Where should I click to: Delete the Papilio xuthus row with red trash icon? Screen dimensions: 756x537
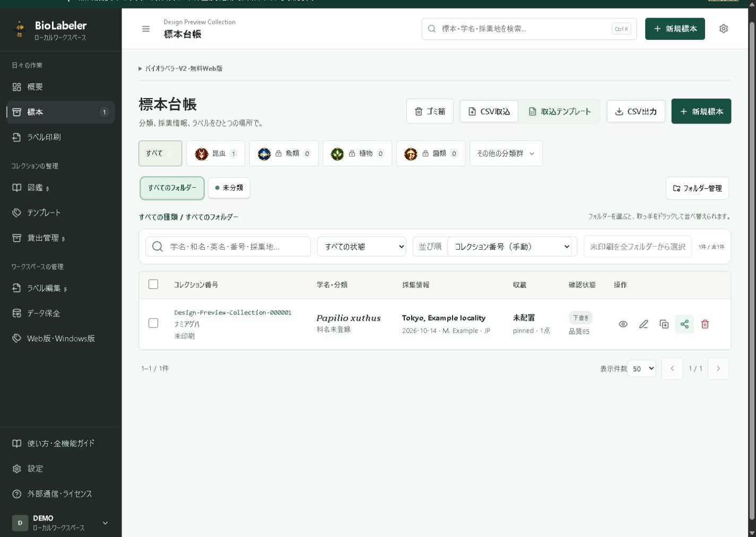(x=705, y=324)
